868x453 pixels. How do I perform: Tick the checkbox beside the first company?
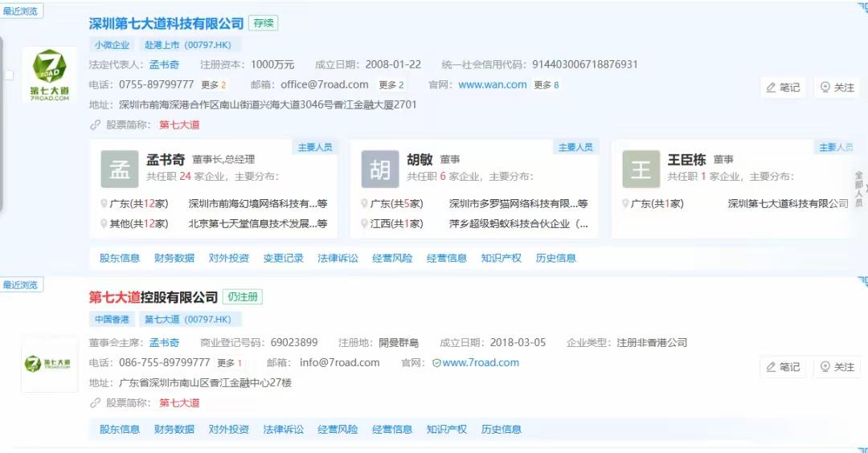pos(9,75)
